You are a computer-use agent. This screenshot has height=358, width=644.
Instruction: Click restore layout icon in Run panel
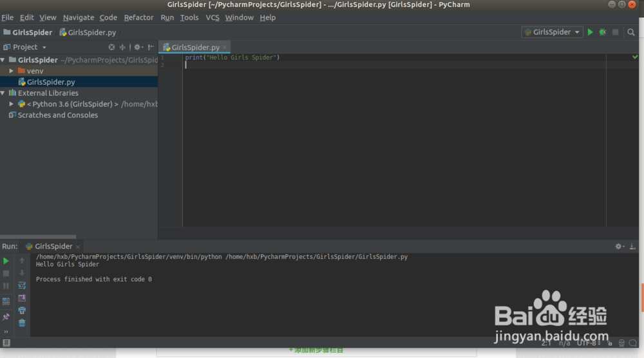(x=6, y=301)
